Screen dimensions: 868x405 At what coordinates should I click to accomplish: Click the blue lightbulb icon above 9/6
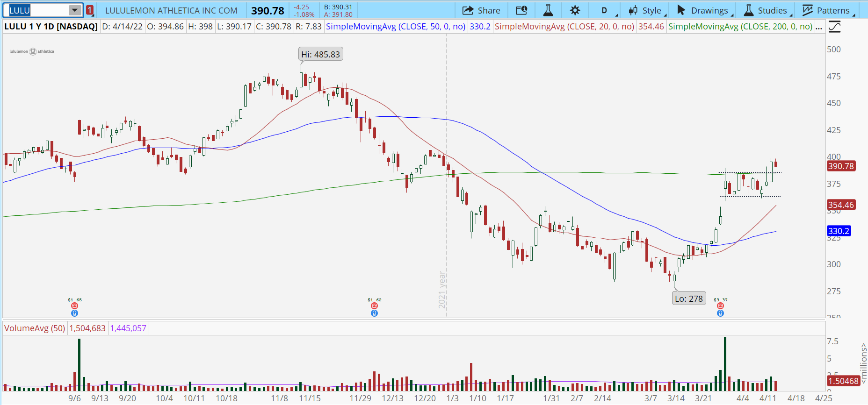74,313
